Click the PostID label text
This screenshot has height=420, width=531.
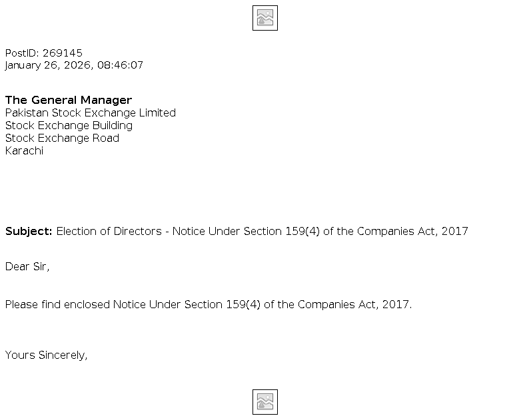[x=22, y=53]
